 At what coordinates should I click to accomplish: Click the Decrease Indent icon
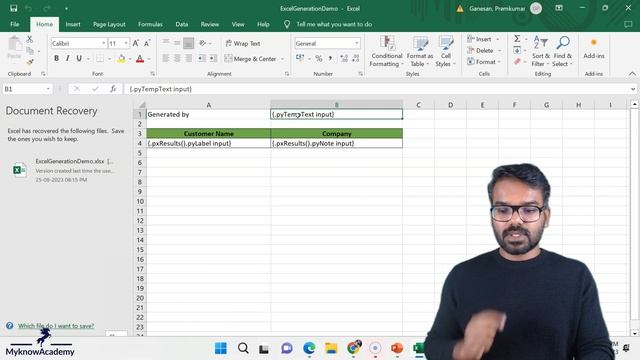(201, 58)
